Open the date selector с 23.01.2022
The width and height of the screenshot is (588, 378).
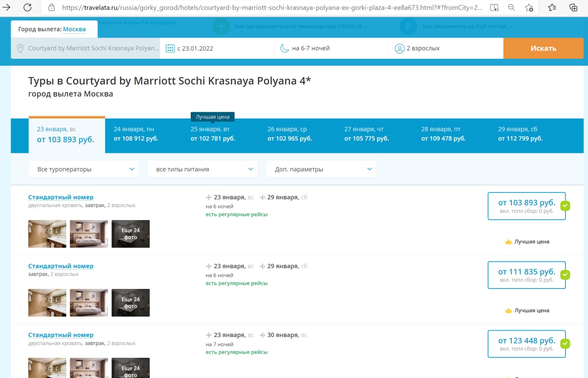pos(217,48)
